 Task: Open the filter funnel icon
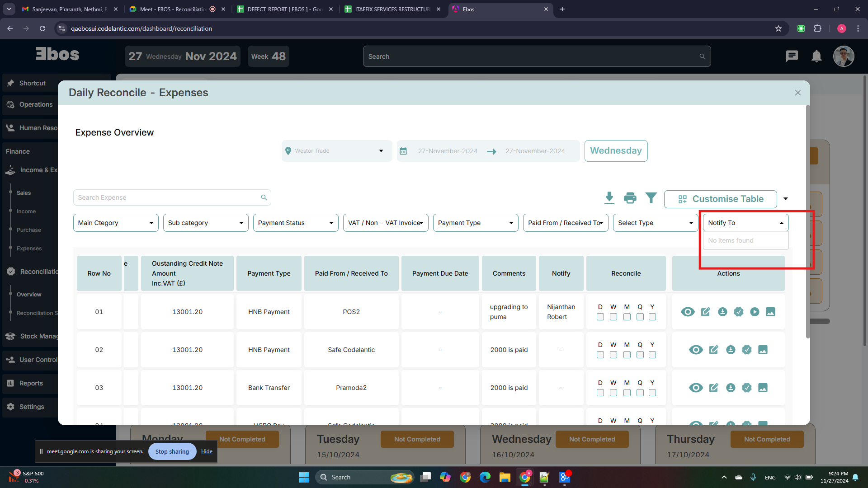(651, 198)
